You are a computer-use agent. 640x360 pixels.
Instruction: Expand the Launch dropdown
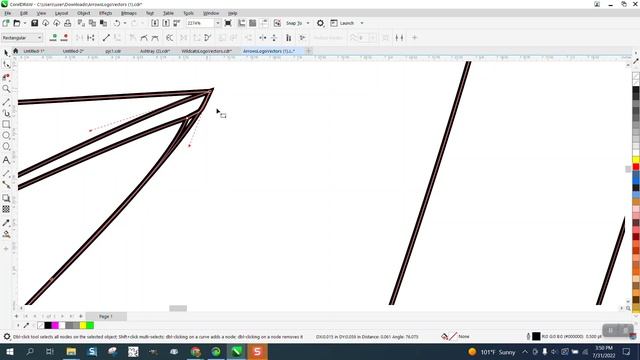362,23
